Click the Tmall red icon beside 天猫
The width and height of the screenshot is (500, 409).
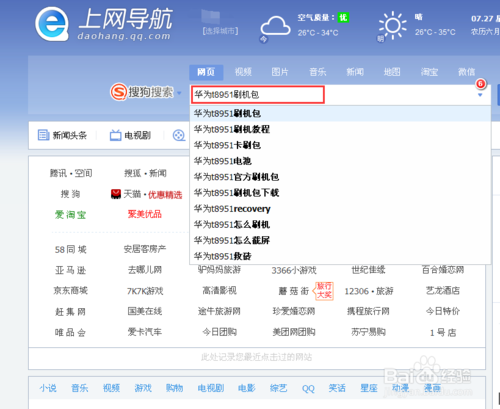tap(116, 194)
